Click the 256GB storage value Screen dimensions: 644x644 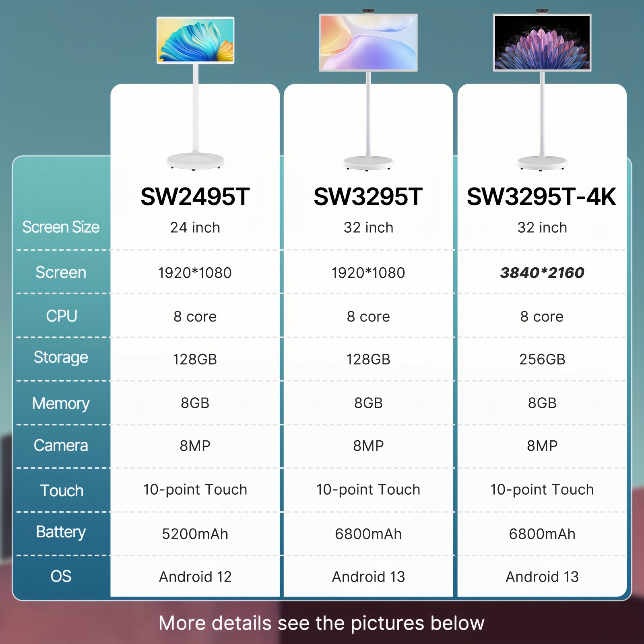tap(542, 359)
